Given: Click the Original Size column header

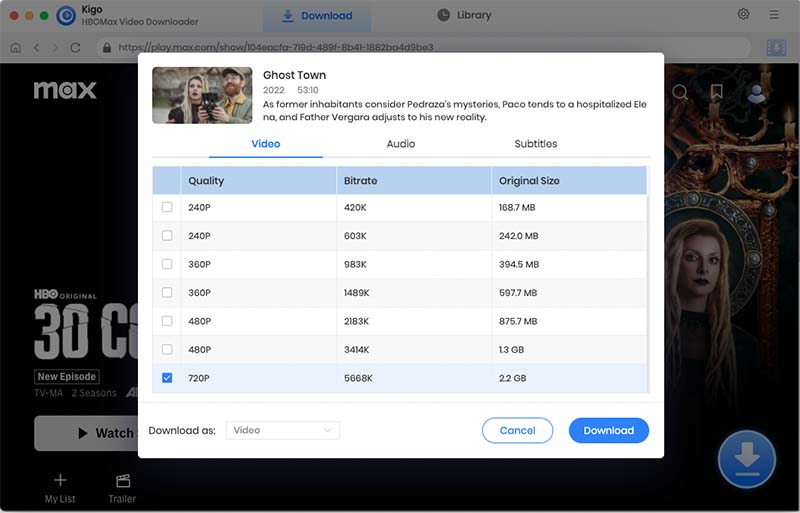Looking at the screenshot, I should (x=569, y=181).
